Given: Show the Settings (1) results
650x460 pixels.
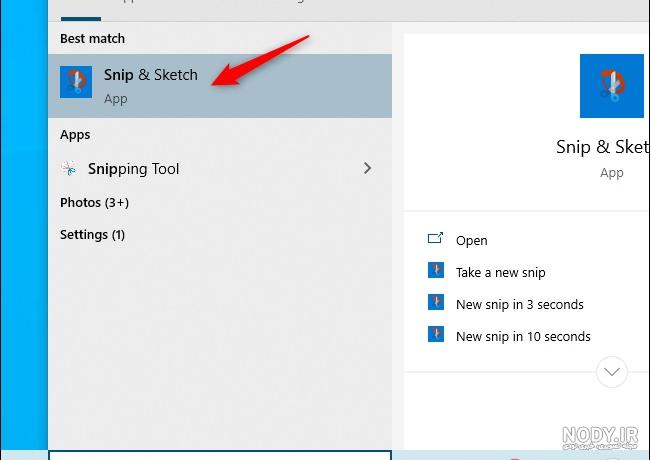Looking at the screenshot, I should click(x=92, y=235).
